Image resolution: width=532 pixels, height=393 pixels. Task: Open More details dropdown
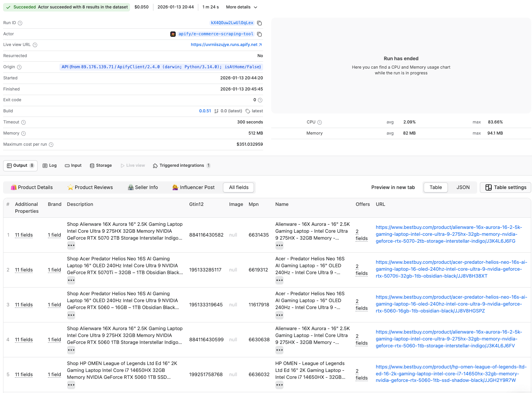[x=242, y=7]
